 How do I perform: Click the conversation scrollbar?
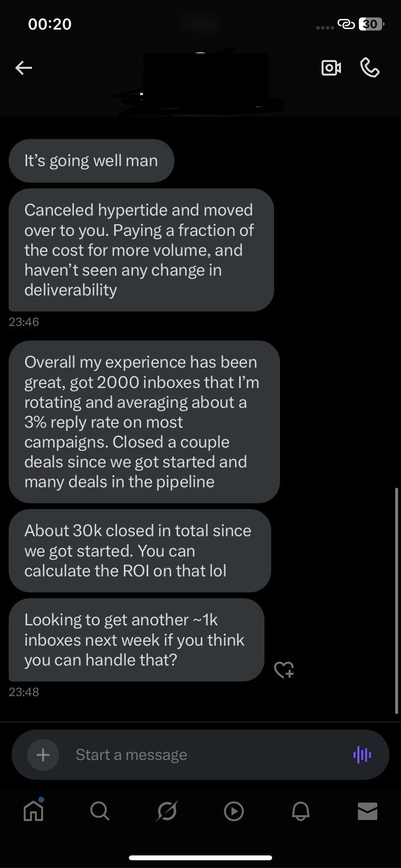click(x=397, y=601)
